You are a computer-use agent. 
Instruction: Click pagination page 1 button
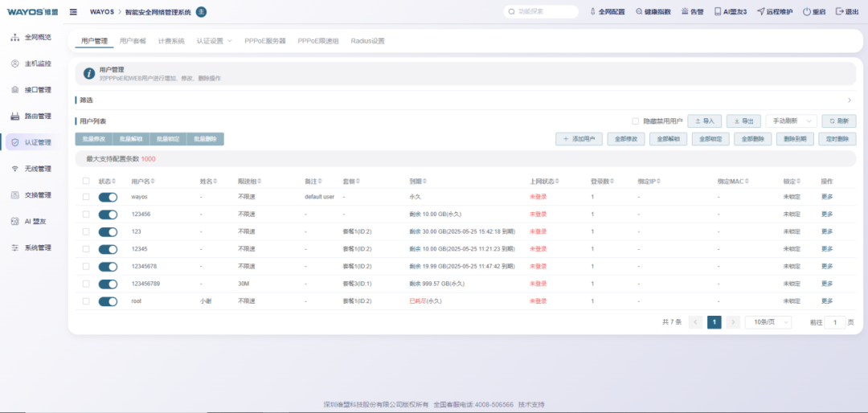click(x=714, y=322)
